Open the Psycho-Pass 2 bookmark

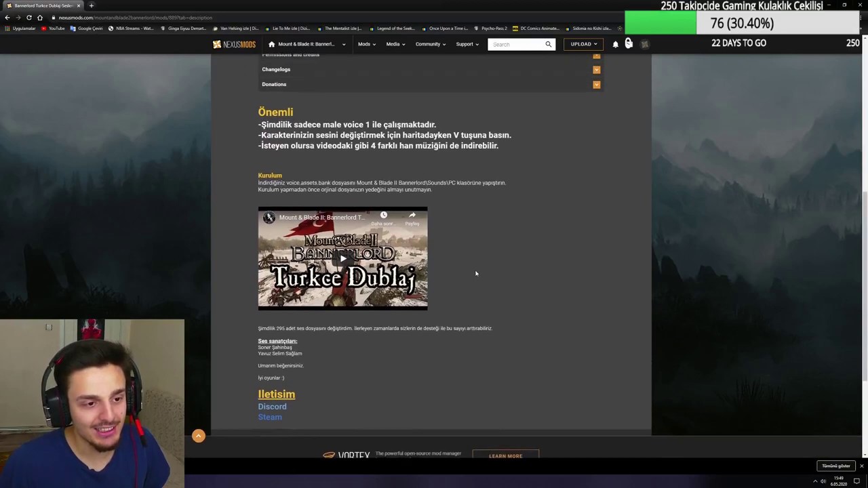490,28
